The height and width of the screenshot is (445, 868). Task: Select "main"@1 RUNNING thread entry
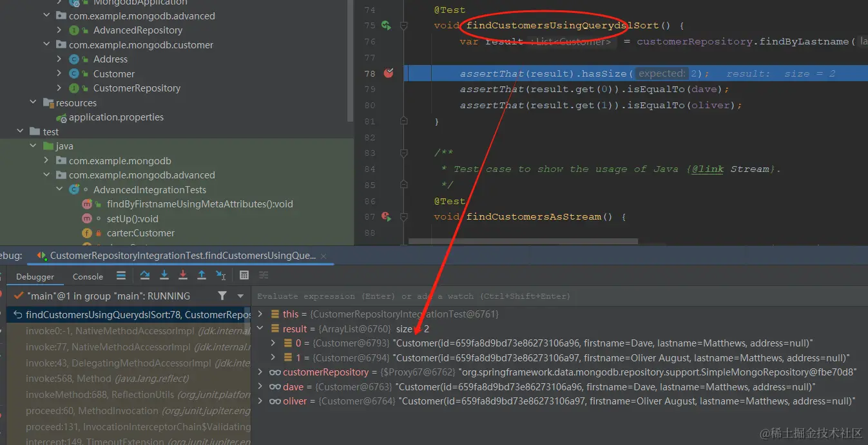pyautogui.click(x=110, y=296)
